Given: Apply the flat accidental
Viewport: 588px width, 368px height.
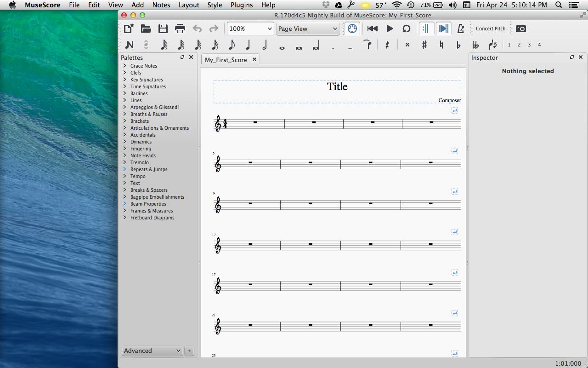Looking at the screenshot, I should click(458, 45).
